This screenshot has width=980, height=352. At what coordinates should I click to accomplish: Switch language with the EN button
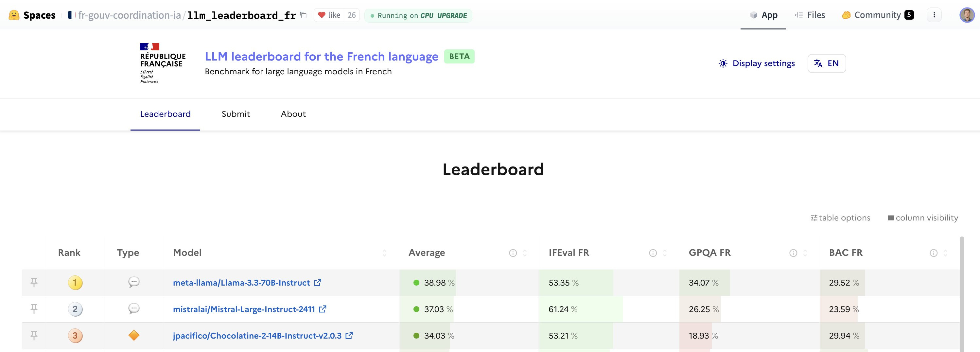coord(826,63)
